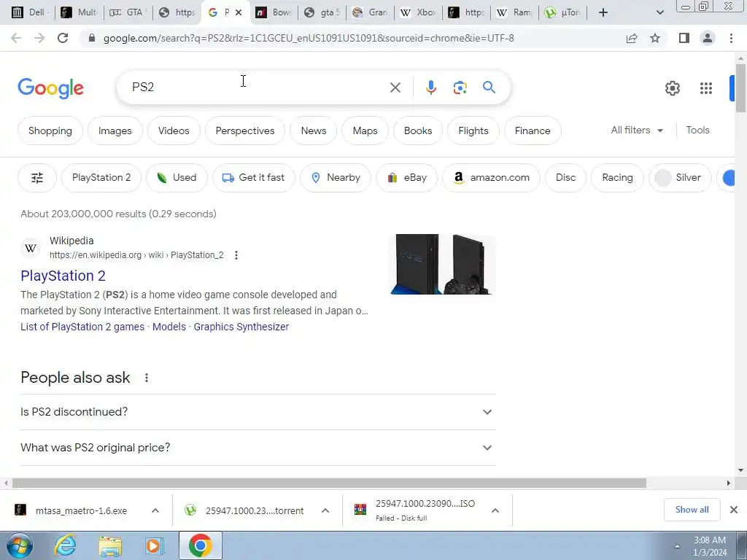Open Google Lens image search
The image size is (747, 560).
(x=460, y=87)
